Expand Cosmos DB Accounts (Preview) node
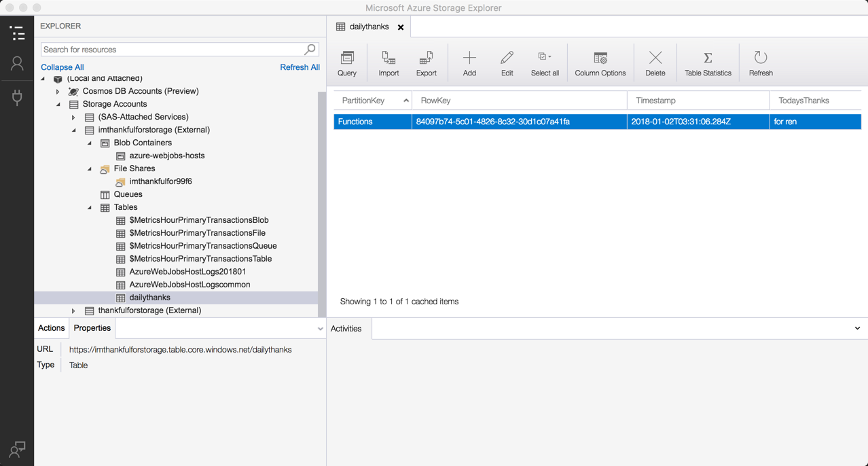 click(58, 91)
